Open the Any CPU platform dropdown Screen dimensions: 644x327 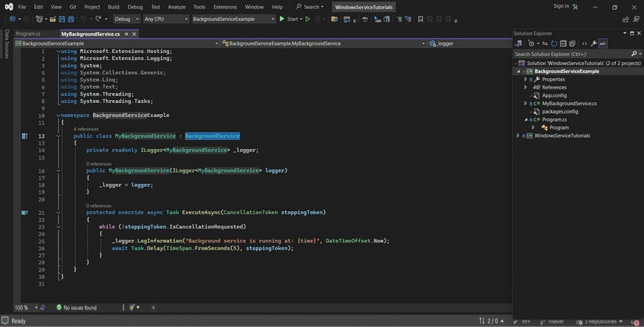point(165,19)
